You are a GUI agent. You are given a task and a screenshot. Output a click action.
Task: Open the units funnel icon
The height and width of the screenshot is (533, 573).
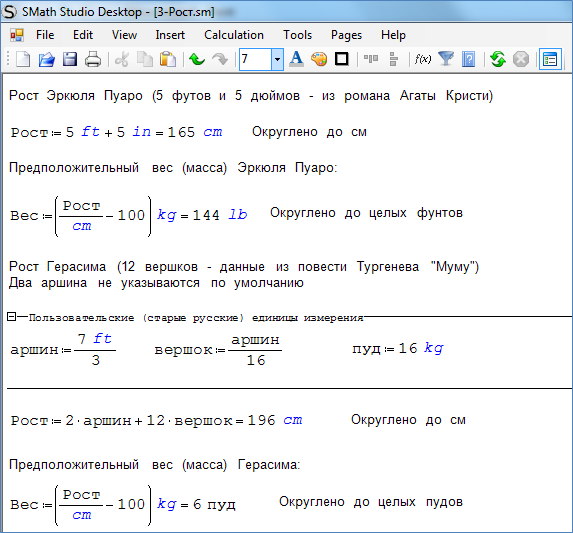point(446,59)
